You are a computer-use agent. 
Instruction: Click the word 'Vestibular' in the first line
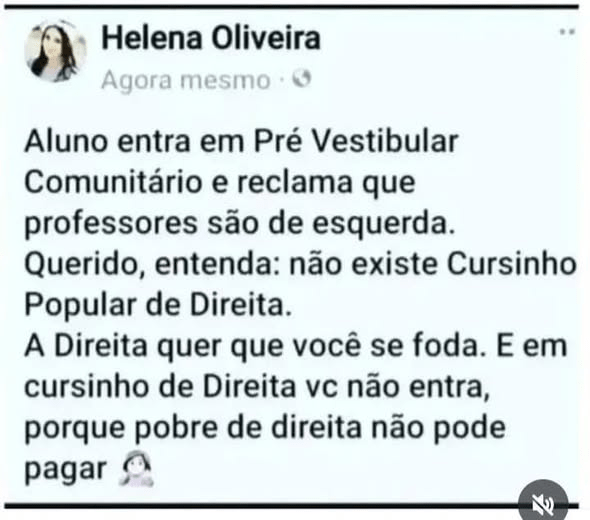pos(386,142)
